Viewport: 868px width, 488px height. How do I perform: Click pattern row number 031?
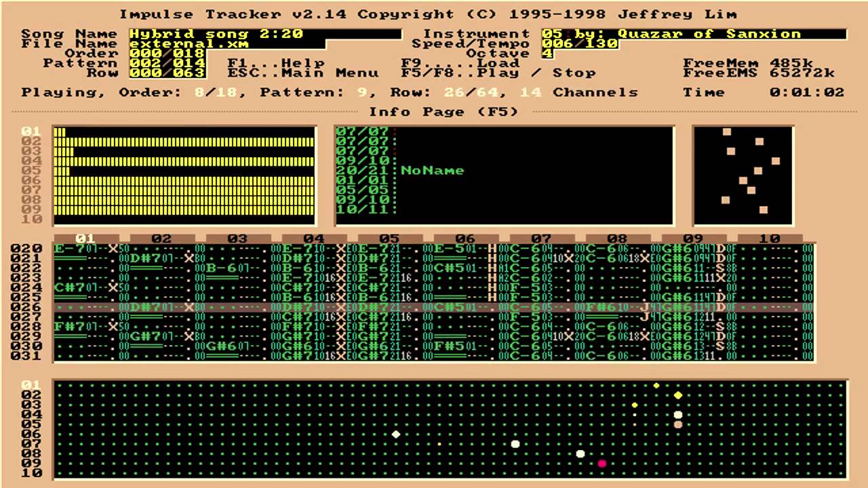pyautogui.click(x=26, y=356)
